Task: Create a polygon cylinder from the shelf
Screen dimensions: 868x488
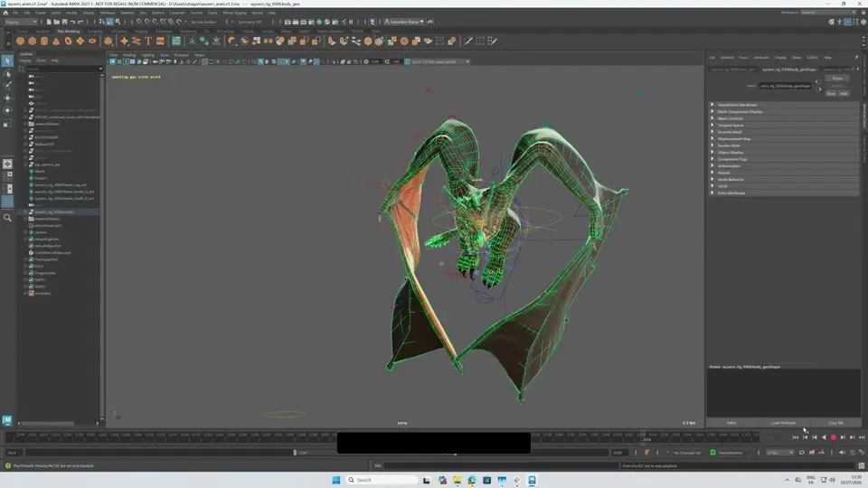Action: pyautogui.click(x=44, y=41)
